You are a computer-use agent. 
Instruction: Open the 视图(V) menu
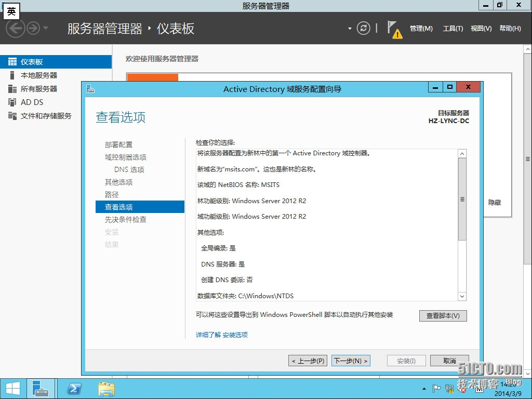[x=481, y=29]
